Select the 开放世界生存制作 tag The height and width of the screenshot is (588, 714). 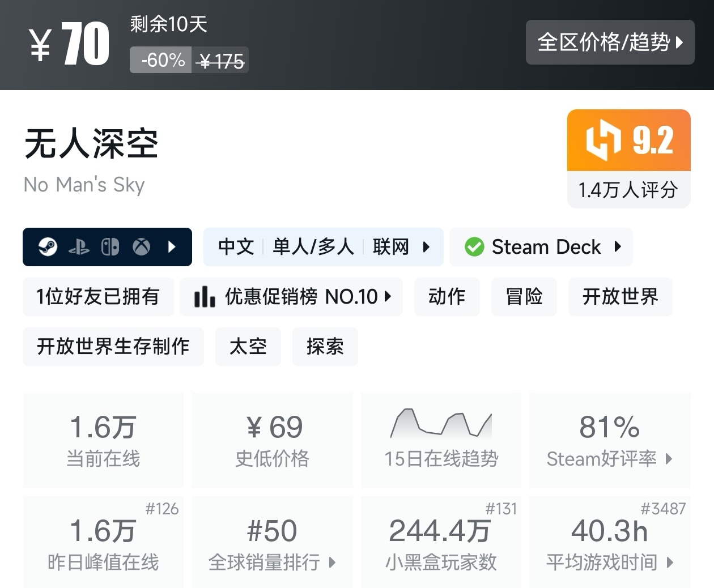113,346
